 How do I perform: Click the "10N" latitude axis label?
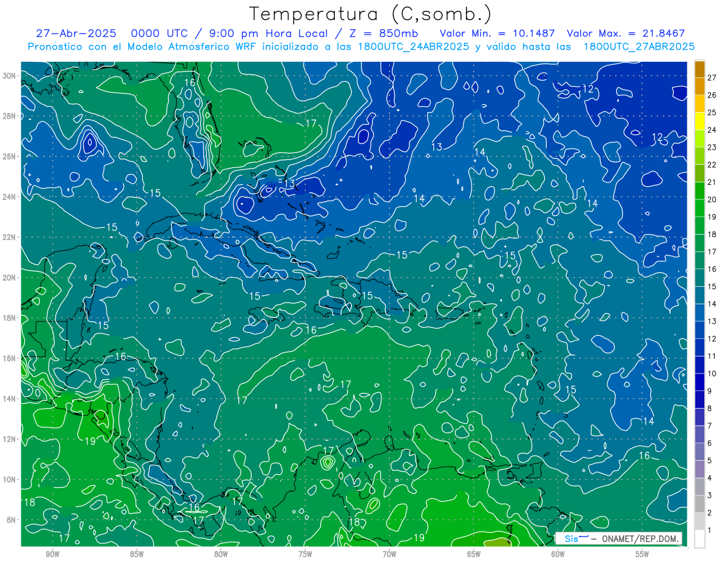click(8, 479)
